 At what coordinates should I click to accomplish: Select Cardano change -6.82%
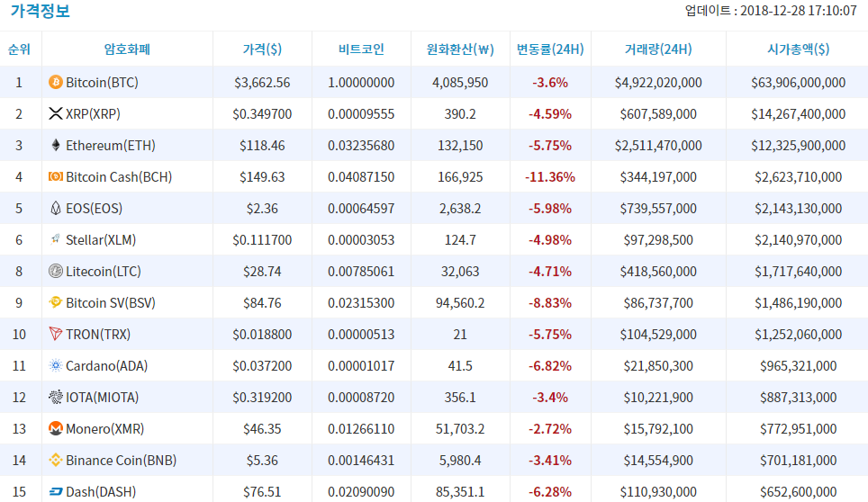point(550,366)
